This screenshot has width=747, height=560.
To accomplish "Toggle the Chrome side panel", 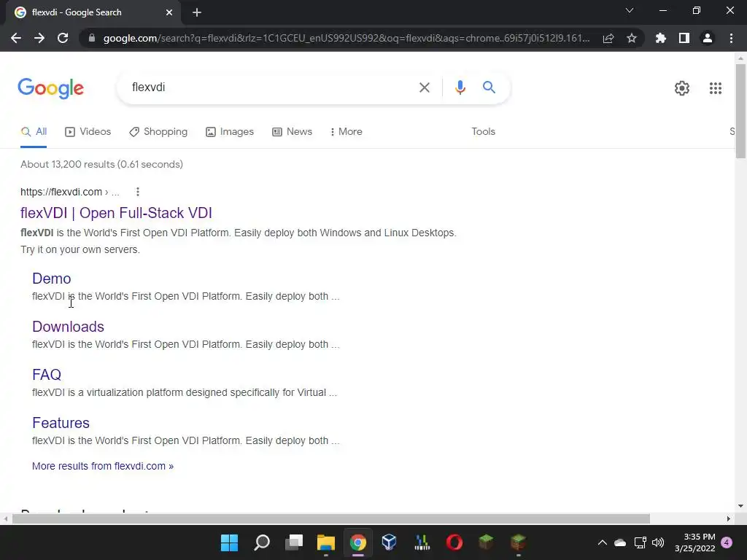I will click(684, 38).
